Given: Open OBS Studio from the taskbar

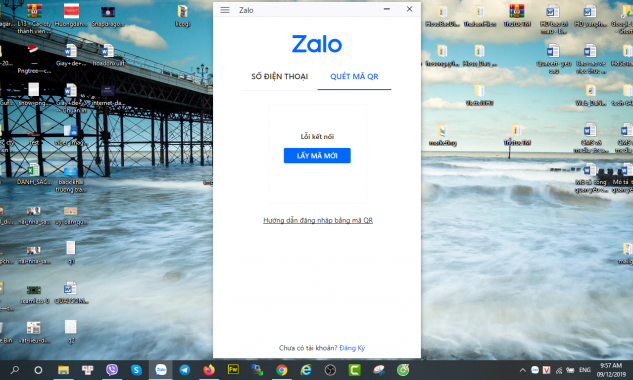Looking at the screenshot, I should tap(330, 370).
